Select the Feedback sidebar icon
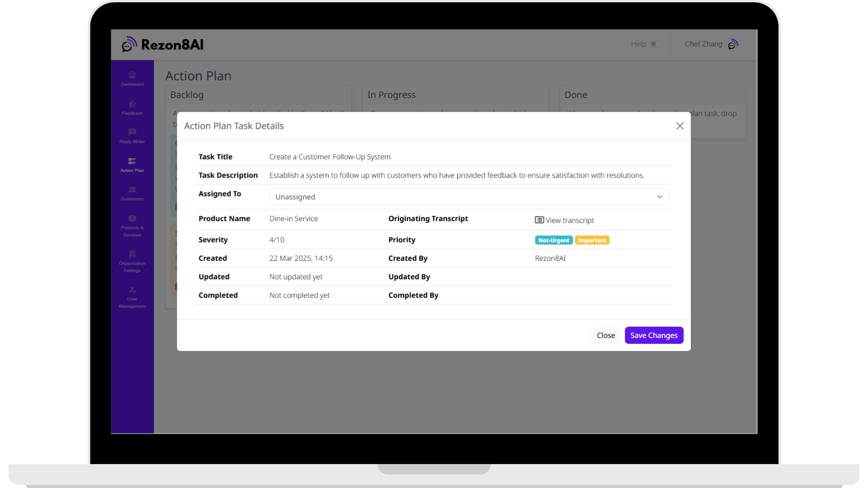This screenshot has width=868, height=488. coord(132,108)
